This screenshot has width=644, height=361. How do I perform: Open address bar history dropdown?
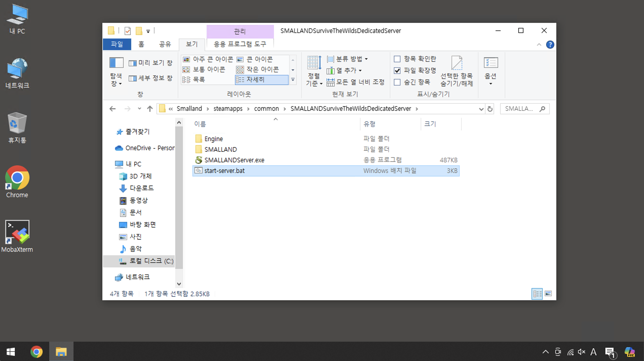[x=481, y=109]
